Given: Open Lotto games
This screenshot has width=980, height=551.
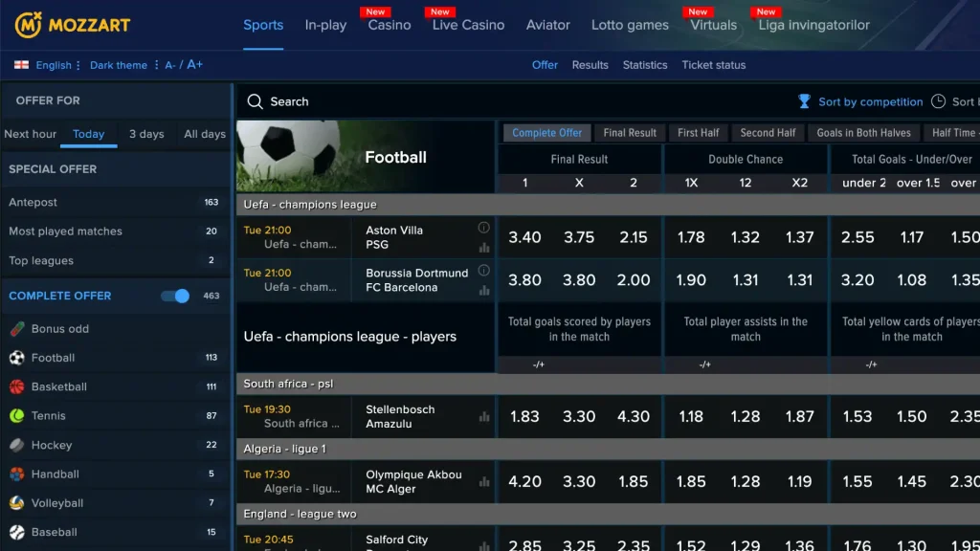Looking at the screenshot, I should pos(630,25).
